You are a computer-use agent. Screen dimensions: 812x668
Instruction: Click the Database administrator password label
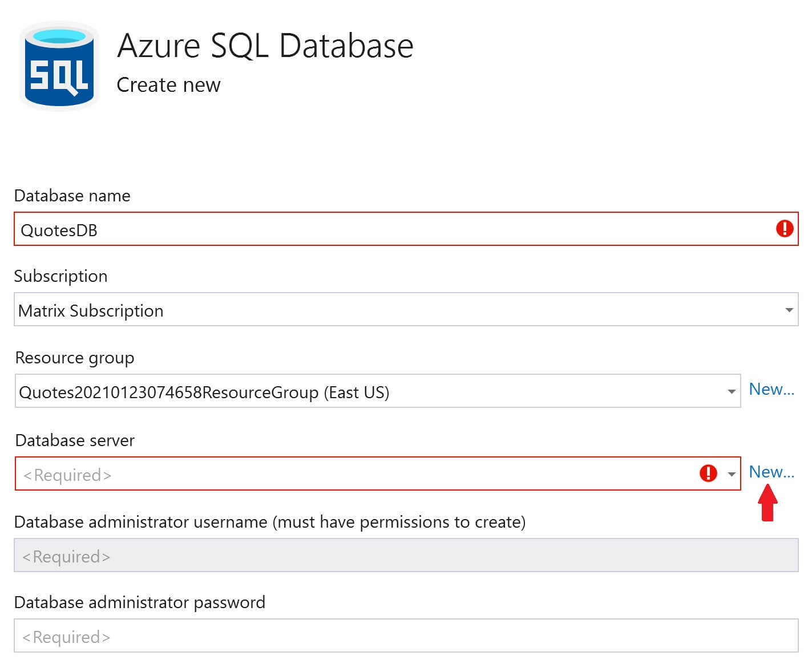click(x=140, y=602)
